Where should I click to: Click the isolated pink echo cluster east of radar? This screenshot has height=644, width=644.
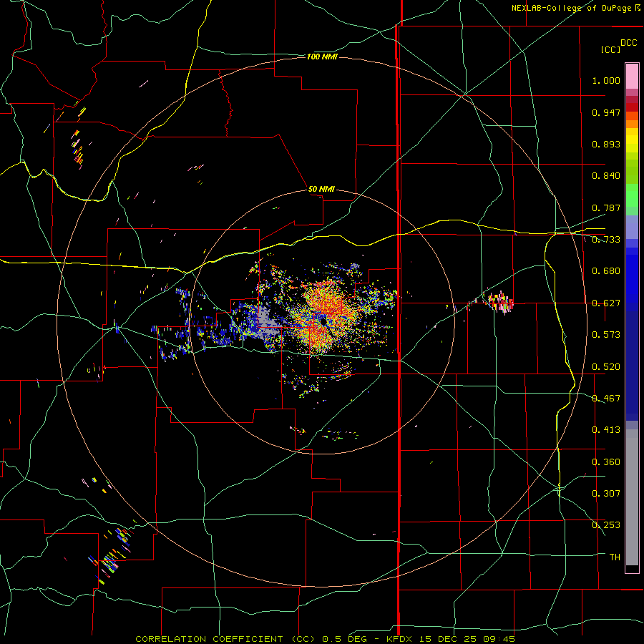[x=502, y=302]
